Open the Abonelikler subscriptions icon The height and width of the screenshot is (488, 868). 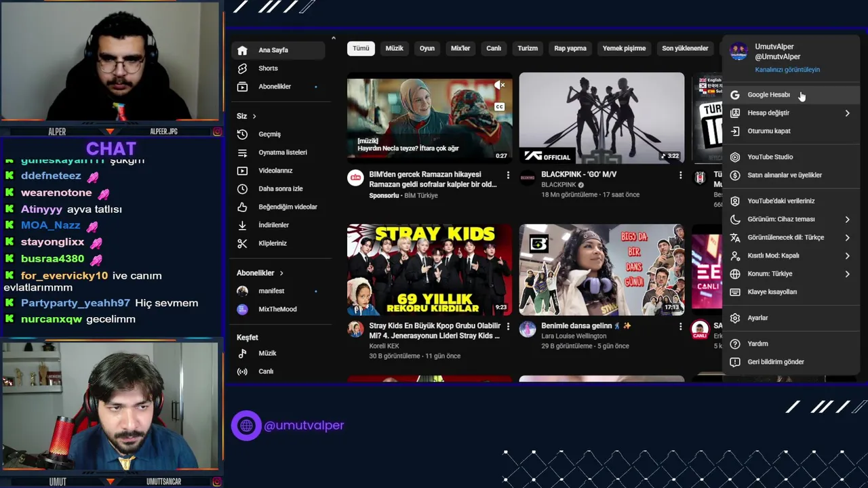tap(243, 87)
